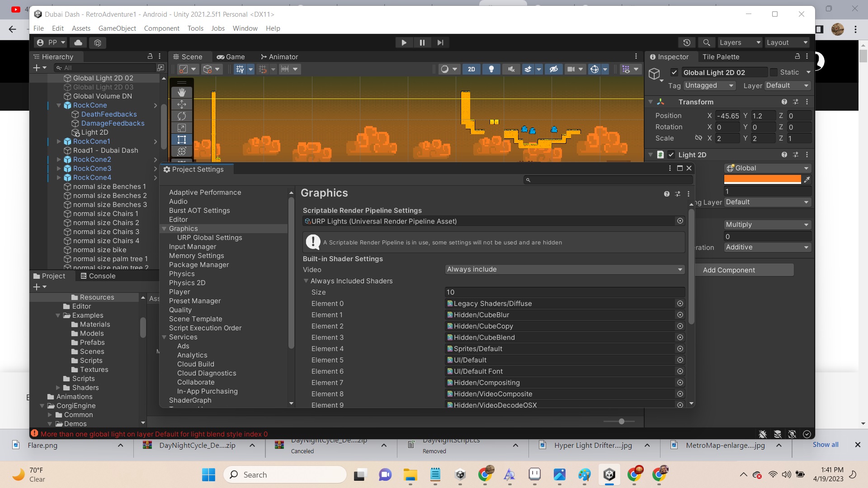
Task: Click the Step frame button
Action: [440, 42]
